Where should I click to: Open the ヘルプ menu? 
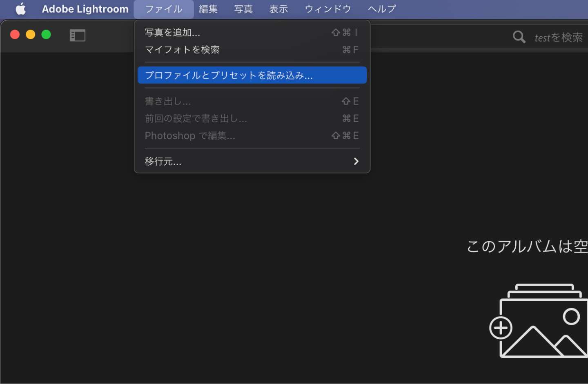(x=382, y=9)
